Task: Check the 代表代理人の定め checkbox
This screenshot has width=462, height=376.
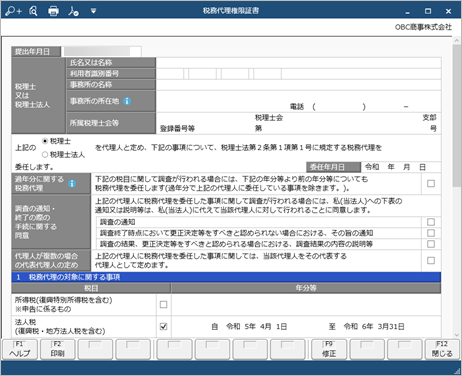Action: click(x=431, y=260)
